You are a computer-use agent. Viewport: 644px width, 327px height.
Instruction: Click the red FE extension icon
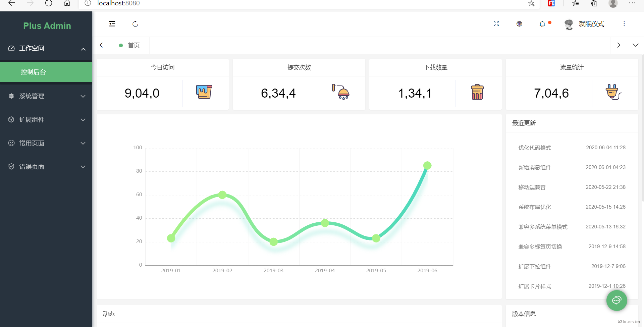click(x=551, y=3)
